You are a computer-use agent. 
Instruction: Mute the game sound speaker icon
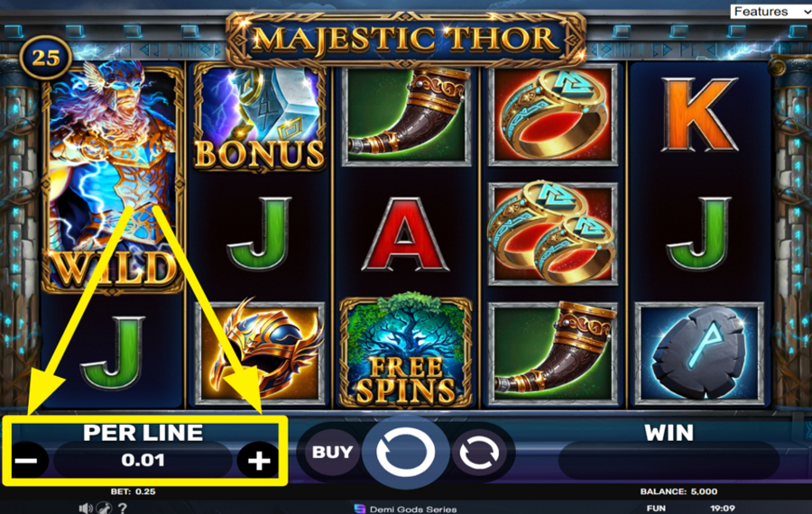point(86,509)
